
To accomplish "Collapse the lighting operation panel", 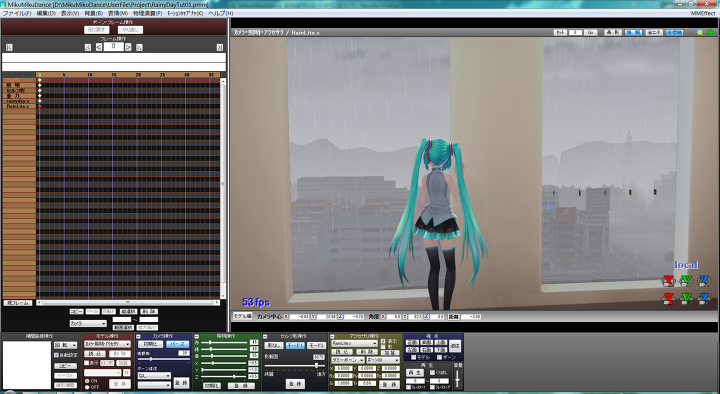I will pos(197,337).
